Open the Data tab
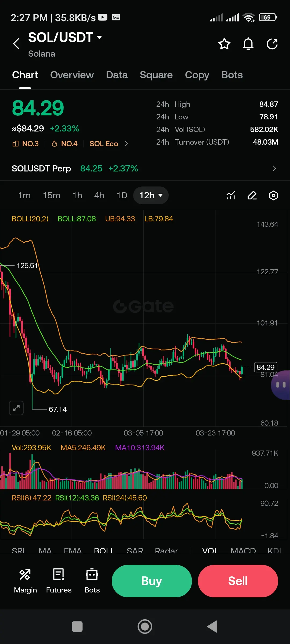 [117, 75]
